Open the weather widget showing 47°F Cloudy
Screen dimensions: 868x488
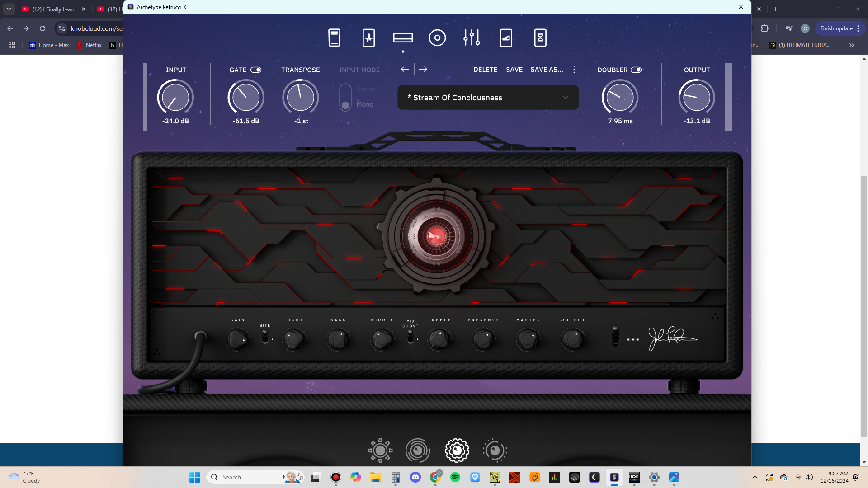coord(25,477)
